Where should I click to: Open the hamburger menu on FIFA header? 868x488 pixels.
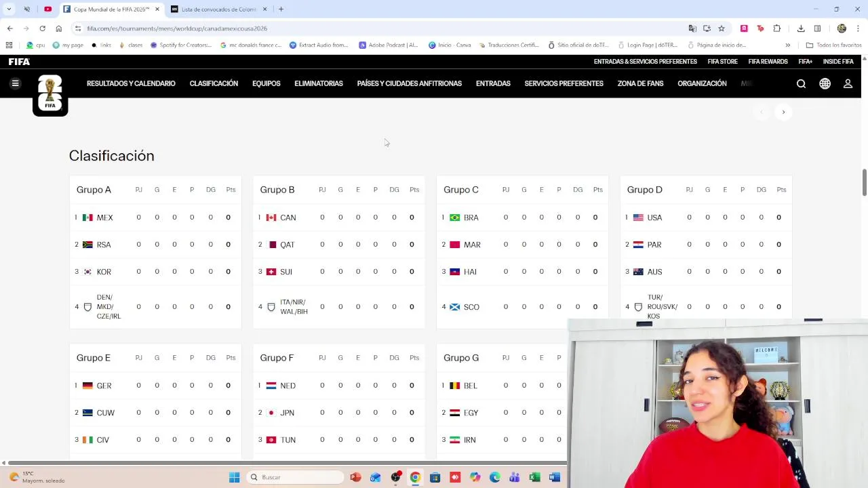click(15, 83)
